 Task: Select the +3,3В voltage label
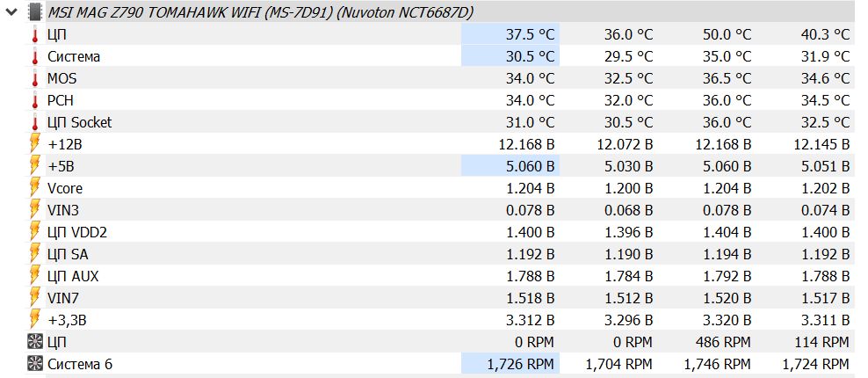(67, 320)
